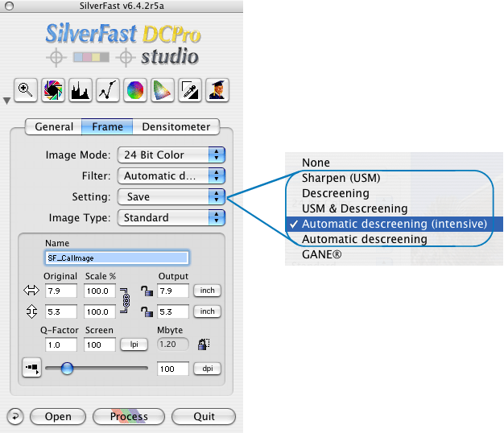The image size is (504, 433).
Task: Switch to the Densitometer tab
Action: 176,126
